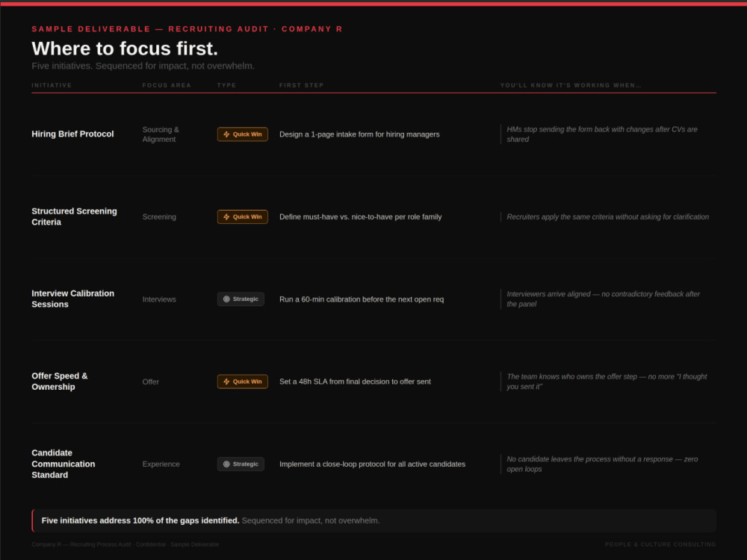Click the 'YOU'LL KNOW IT'S WORKING WHEN' header
The height and width of the screenshot is (560, 747).
tap(571, 85)
